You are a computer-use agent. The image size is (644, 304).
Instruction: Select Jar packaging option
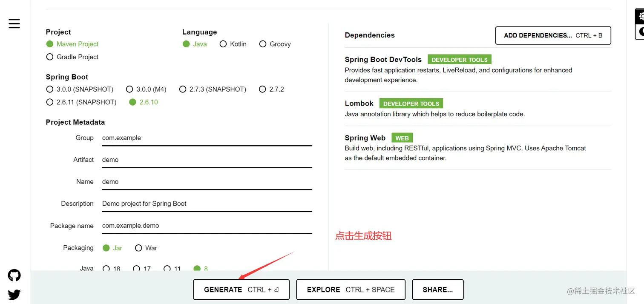click(x=112, y=248)
